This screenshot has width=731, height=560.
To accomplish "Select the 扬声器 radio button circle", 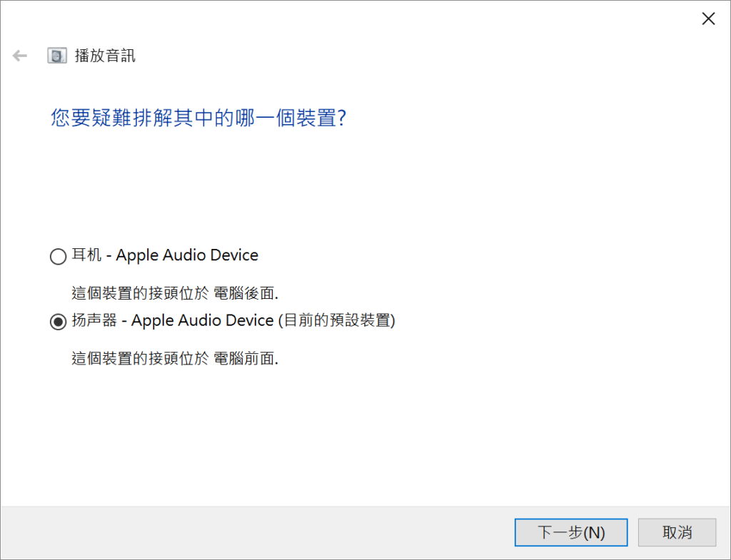I will [x=59, y=322].
